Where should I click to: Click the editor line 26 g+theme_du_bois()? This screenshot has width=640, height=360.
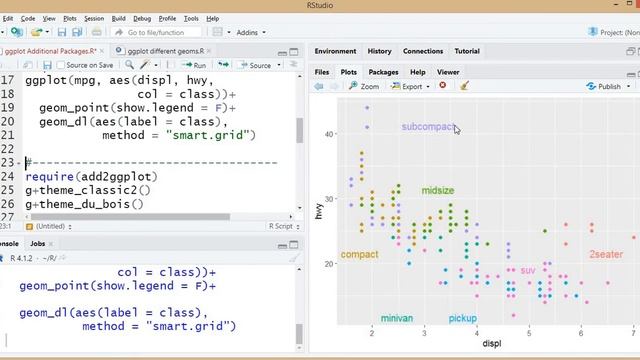pyautogui.click(x=84, y=204)
